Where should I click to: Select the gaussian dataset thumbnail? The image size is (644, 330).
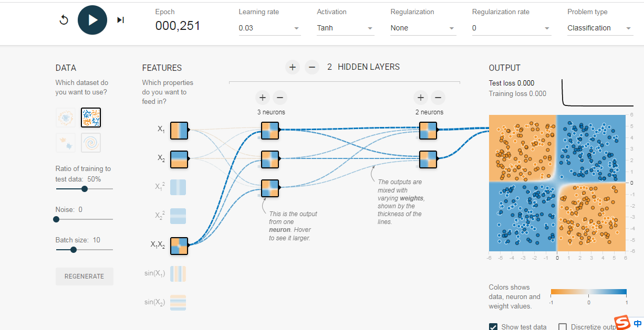tap(66, 143)
